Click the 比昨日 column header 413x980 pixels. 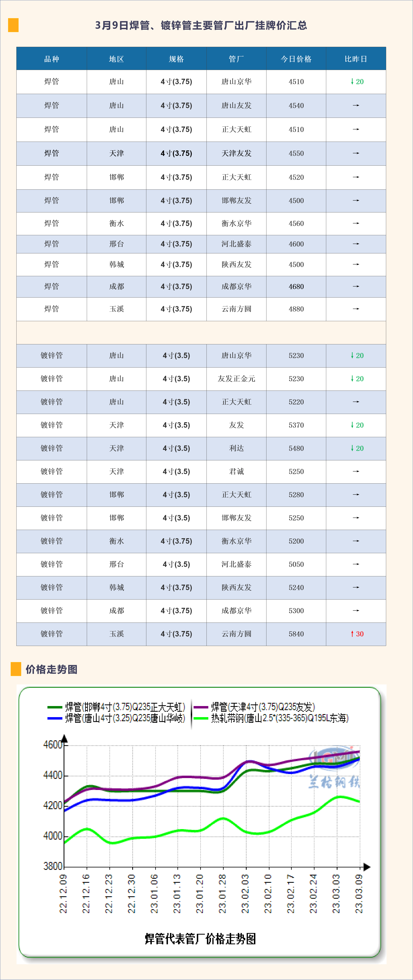[356, 59]
